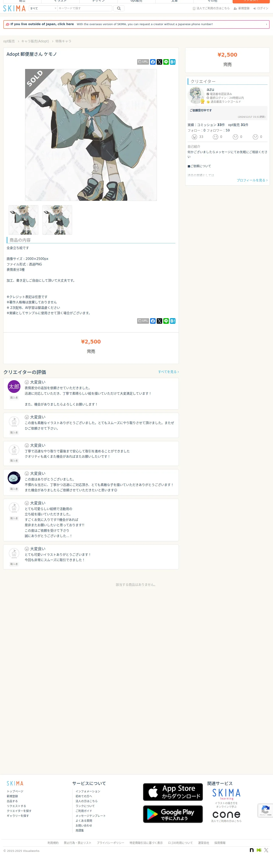The width and height of the screenshot is (273, 868).
Task: Open the opt販売 breadcrumb
Action: pyautogui.click(x=9, y=41)
